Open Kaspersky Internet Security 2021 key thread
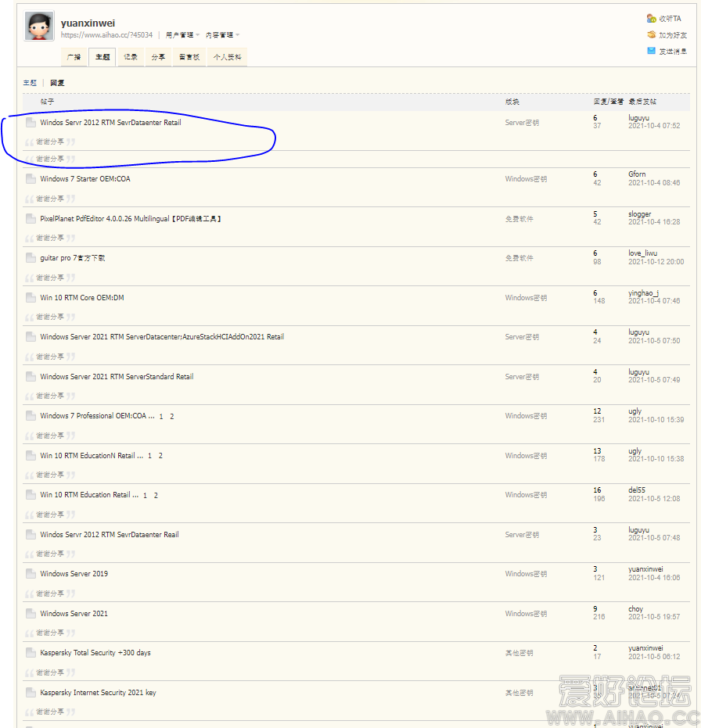Screen dimensions: 701x728 pyautogui.click(x=98, y=693)
